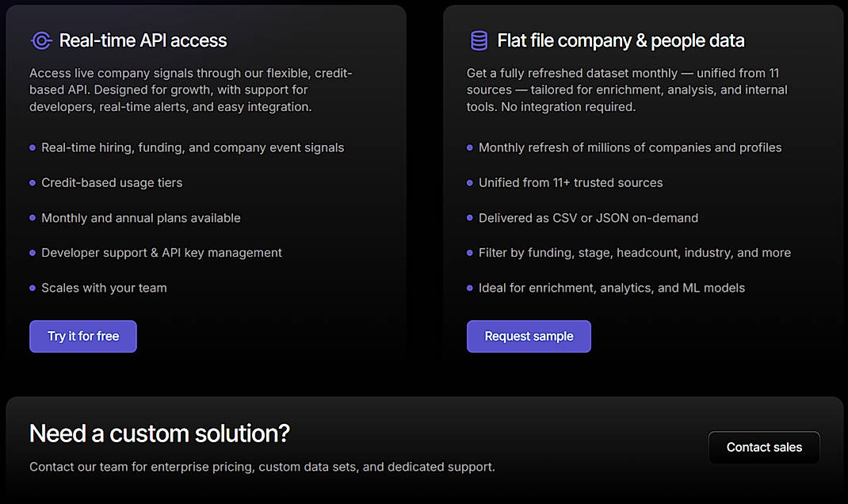848x504 pixels.
Task: Select the Flat file company & people data heading
Action: (x=620, y=40)
